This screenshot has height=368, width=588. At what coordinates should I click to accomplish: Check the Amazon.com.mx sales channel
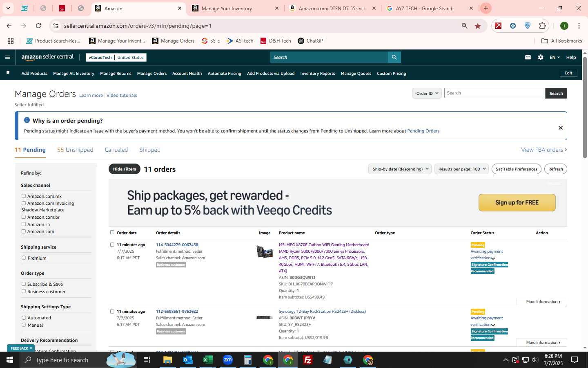pos(24,196)
